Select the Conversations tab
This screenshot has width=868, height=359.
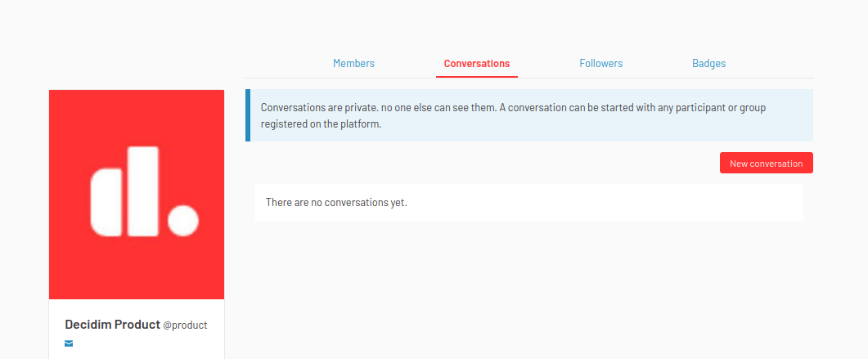coord(477,64)
